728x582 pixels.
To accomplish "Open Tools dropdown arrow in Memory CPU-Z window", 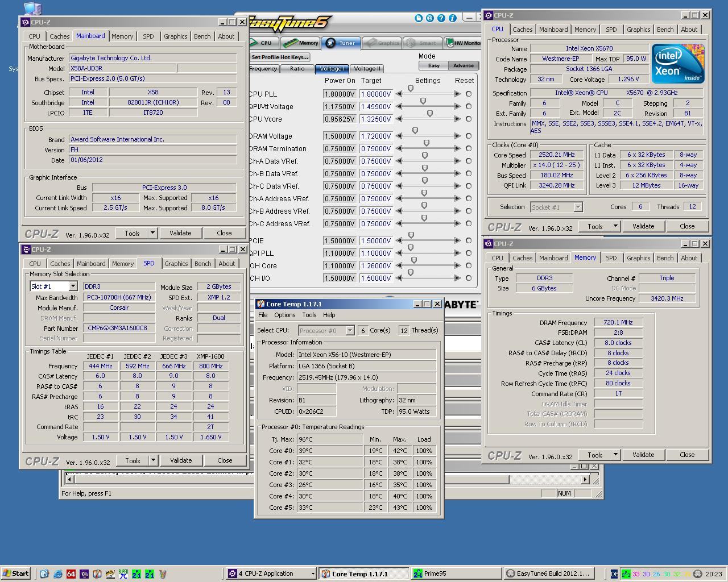I will [615, 455].
